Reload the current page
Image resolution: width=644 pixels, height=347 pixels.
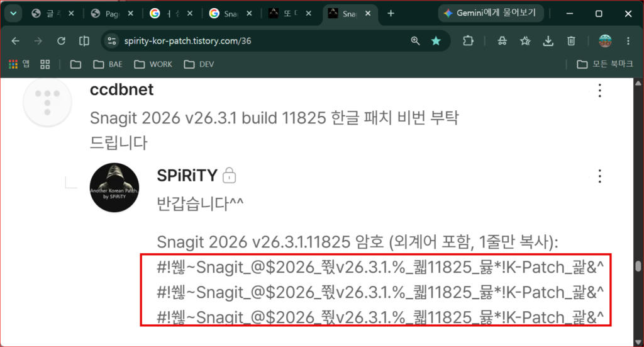click(x=61, y=41)
